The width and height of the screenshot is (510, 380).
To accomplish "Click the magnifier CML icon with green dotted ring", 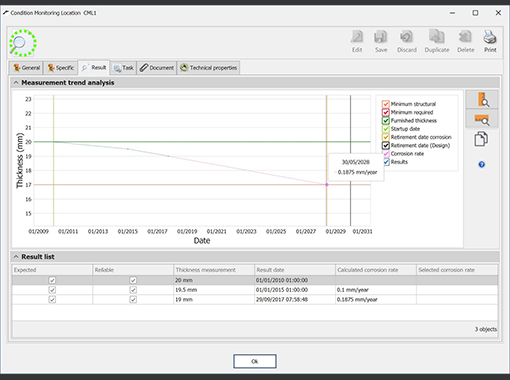I will click(22, 43).
